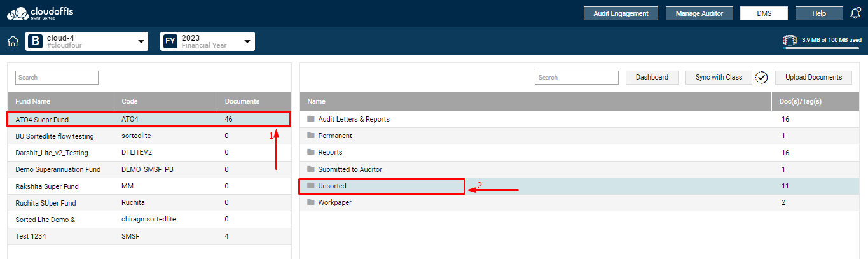Focus the fund list Search field

click(x=57, y=78)
